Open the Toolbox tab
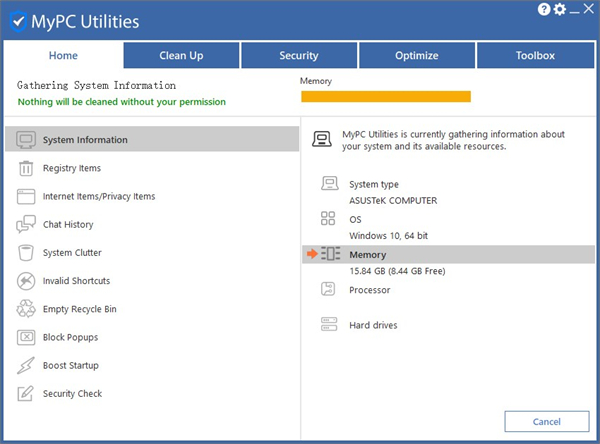Viewport: 600px width, 444px height. pos(535,56)
